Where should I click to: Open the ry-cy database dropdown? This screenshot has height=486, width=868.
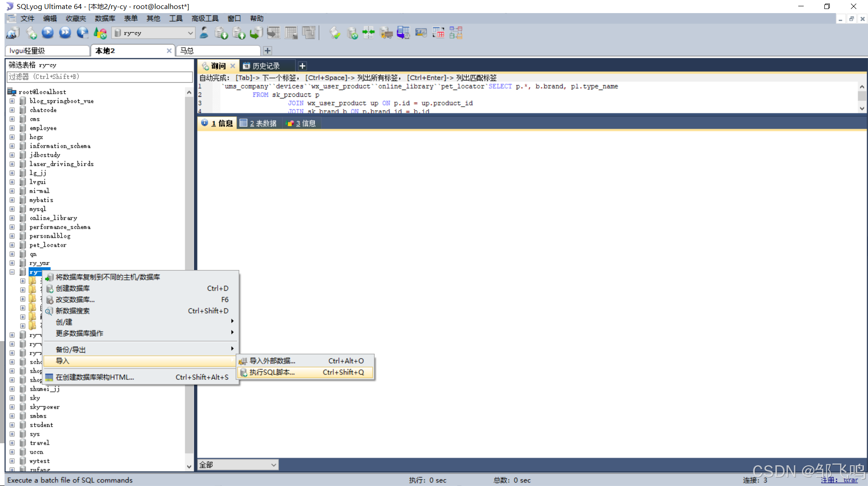pyautogui.click(x=153, y=33)
